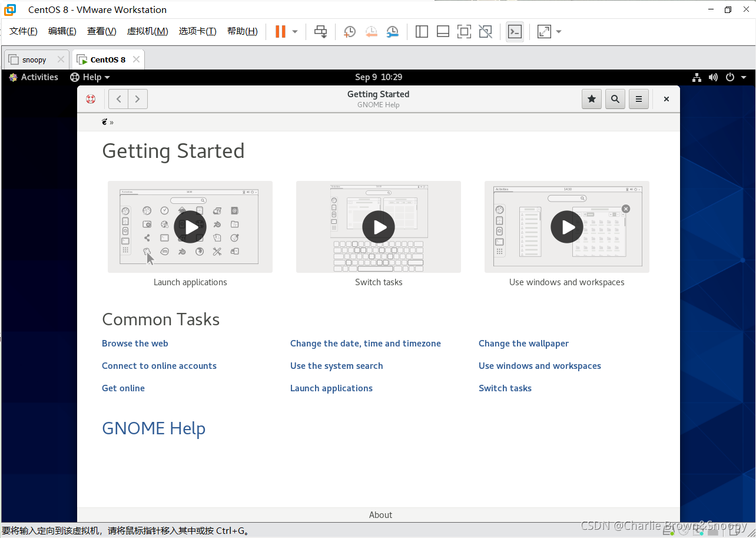The image size is (756, 538).
Task: Click the Switch tasks video caption
Action: click(379, 282)
